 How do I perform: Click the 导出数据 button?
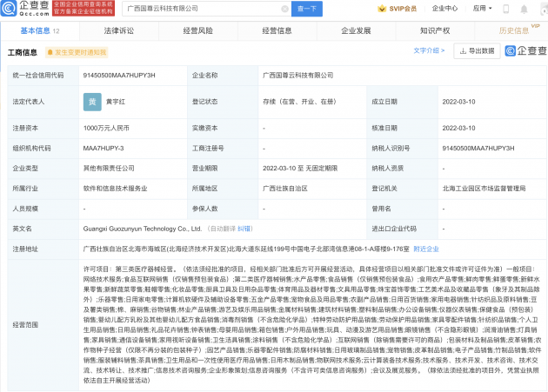[x=477, y=51]
